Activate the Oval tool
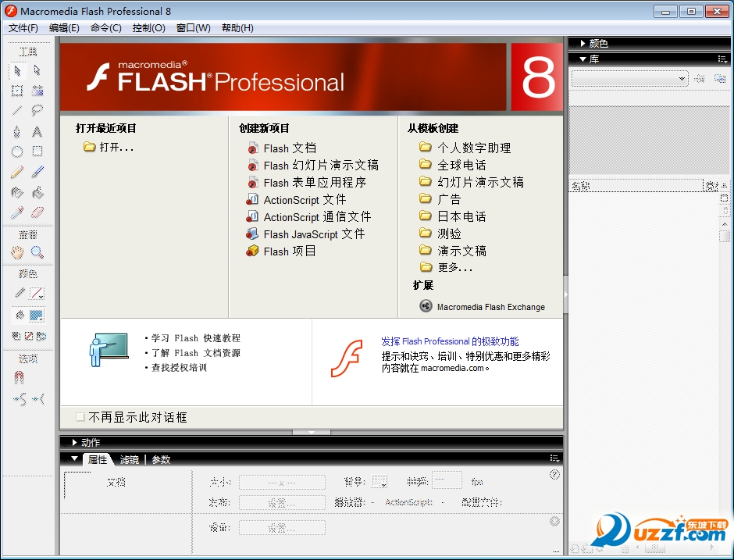The image size is (734, 560). pyautogui.click(x=17, y=152)
